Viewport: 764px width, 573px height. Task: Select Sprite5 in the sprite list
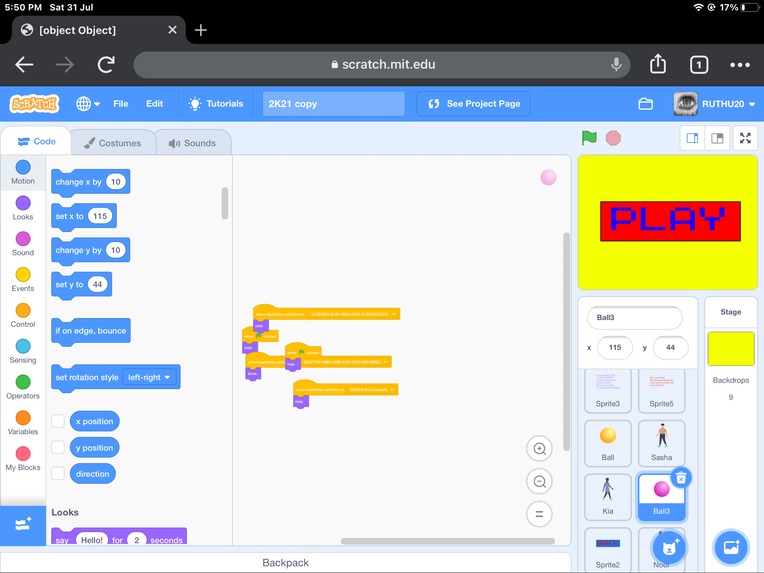point(661,391)
